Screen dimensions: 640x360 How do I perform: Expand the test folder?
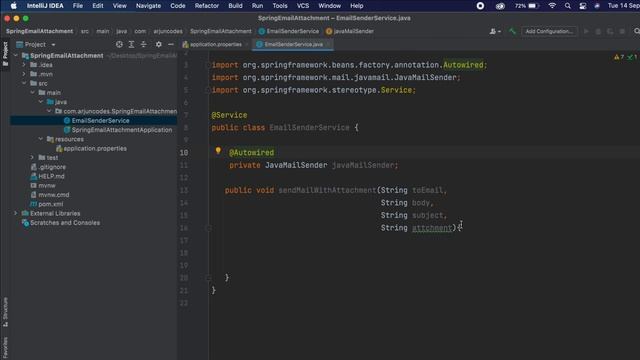pos(32,157)
